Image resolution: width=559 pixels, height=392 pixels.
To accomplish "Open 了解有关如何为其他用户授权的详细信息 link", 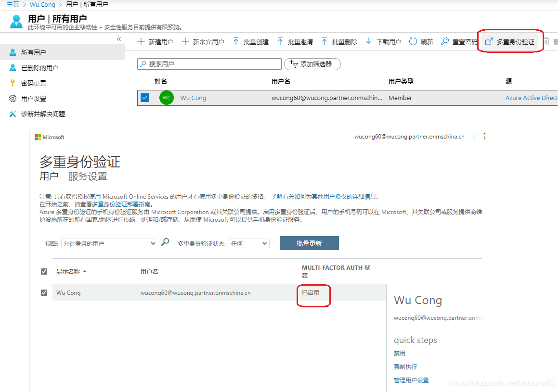I will pyautogui.click(x=325, y=197).
